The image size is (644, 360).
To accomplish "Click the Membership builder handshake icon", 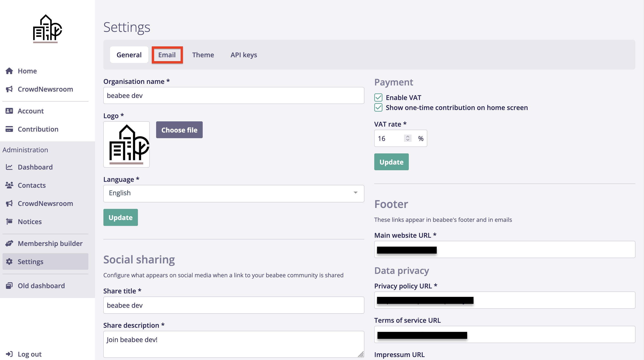I will [9, 243].
